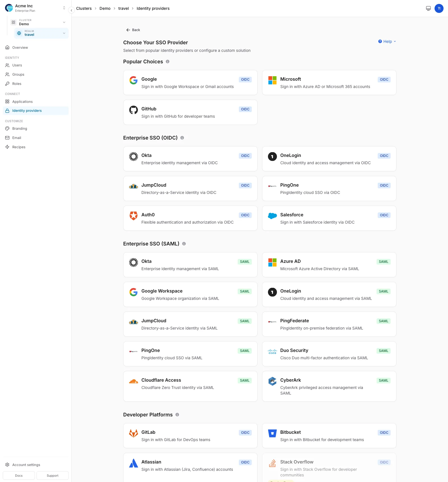Open the display monitor icon in header
448x482 pixels.
(x=428, y=8)
